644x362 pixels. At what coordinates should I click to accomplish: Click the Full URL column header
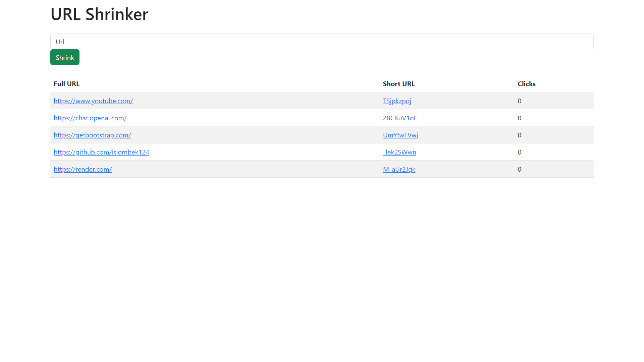tap(66, 84)
